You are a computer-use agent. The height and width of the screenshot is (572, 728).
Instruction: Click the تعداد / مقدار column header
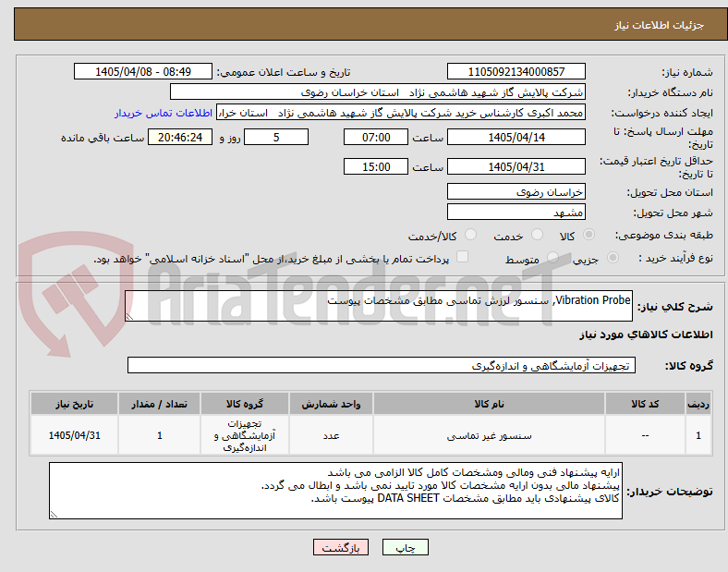click(x=159, y=404)
